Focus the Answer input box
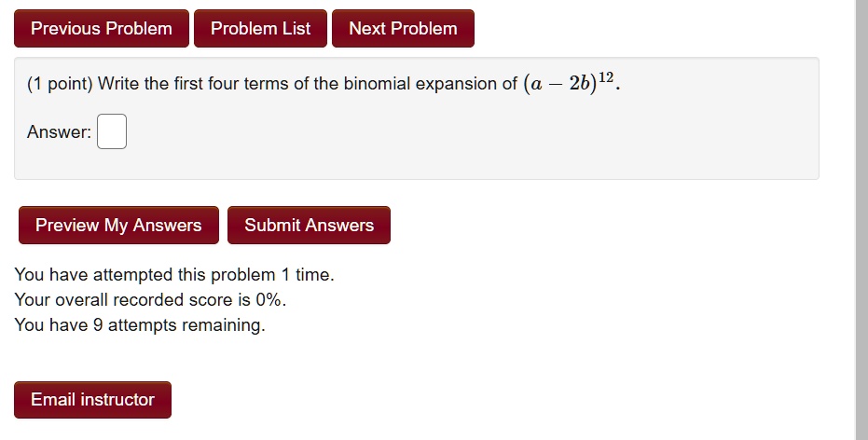Image resolution: width=868 pixels, height=440 pixels. click(x=112, y=131)
